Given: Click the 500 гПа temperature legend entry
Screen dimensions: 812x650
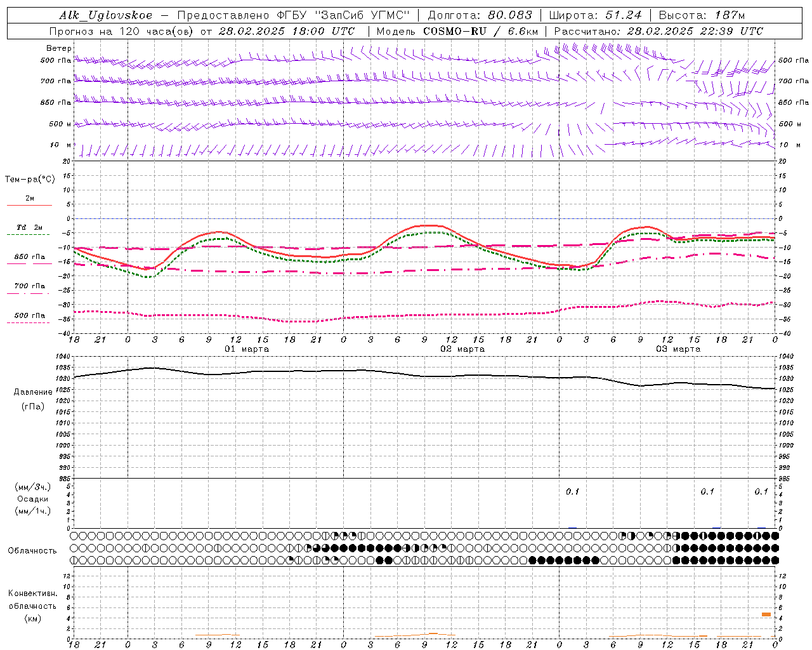Looking at the screenshot, I should coord(30,315).
